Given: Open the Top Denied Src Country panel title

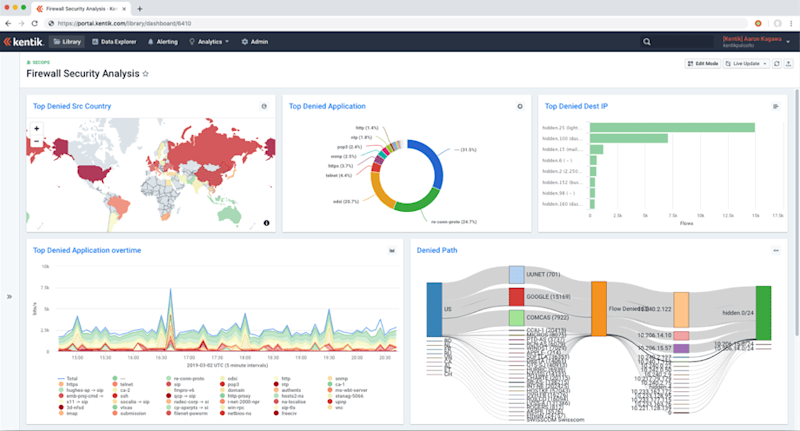Looking at the screenshot, I should point(72,106).
